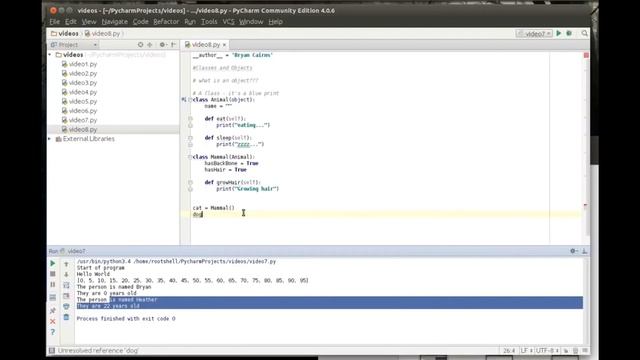Screen dimensions: 640x360
Task: Open the File menu
Action: (55, 22)
